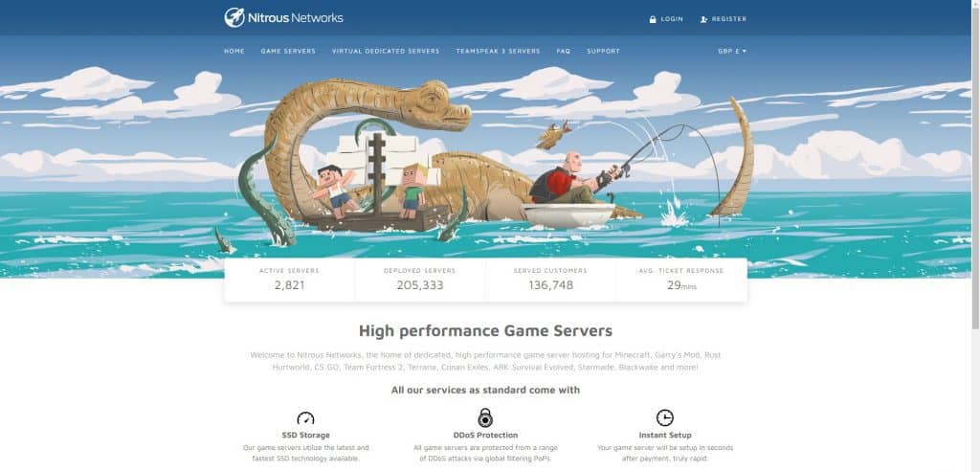The width and height of the screenshot is (980, 472).
Task: Click the Nitrous Networks rocket logo icon
Action: (234, 17)
